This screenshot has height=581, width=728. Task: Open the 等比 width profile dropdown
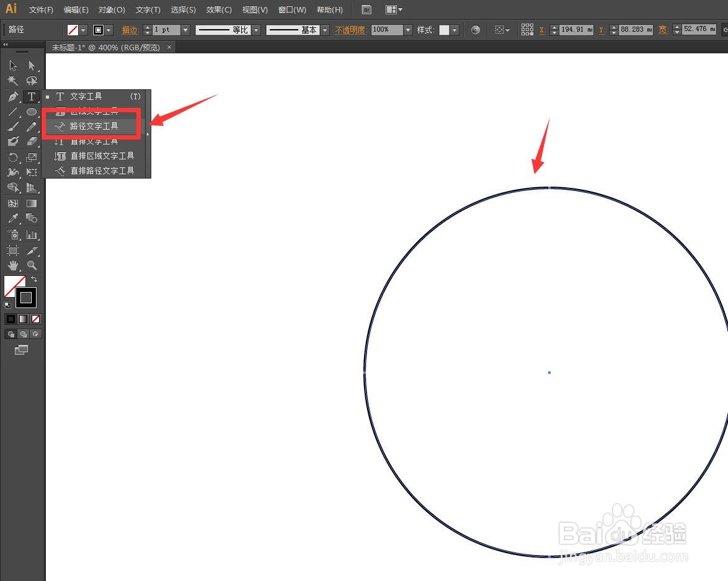(x=256, y=30)
